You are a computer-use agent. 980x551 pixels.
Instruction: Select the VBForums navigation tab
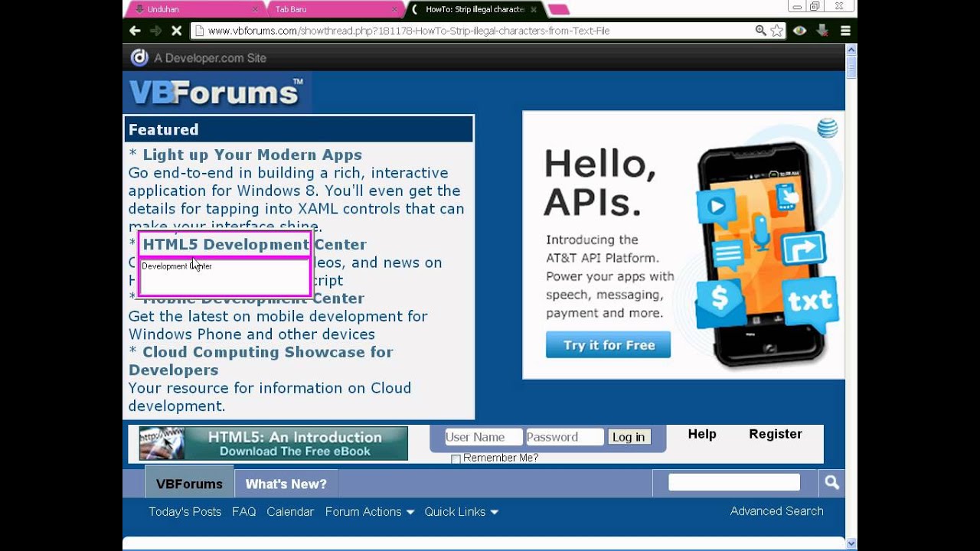(189, 484)
